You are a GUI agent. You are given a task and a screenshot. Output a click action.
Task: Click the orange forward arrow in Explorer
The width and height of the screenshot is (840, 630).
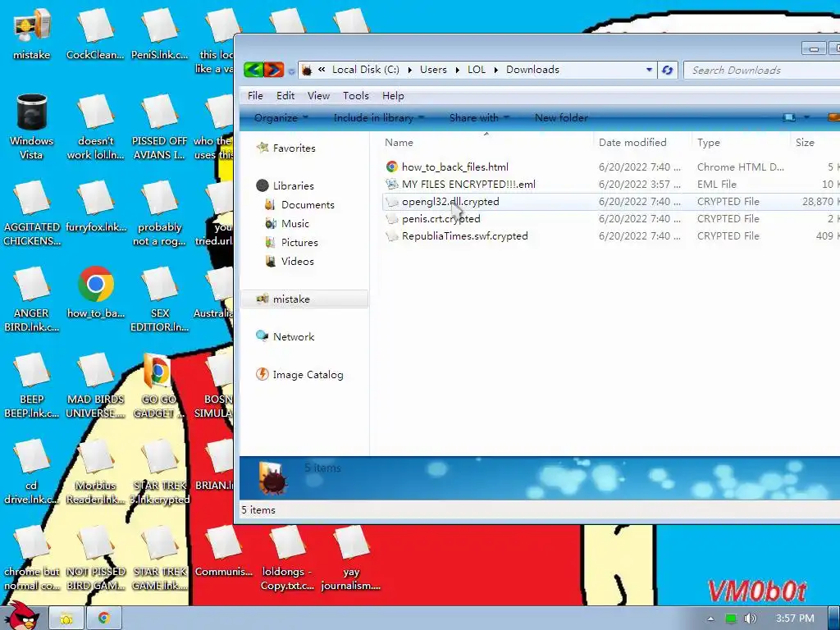274,70
